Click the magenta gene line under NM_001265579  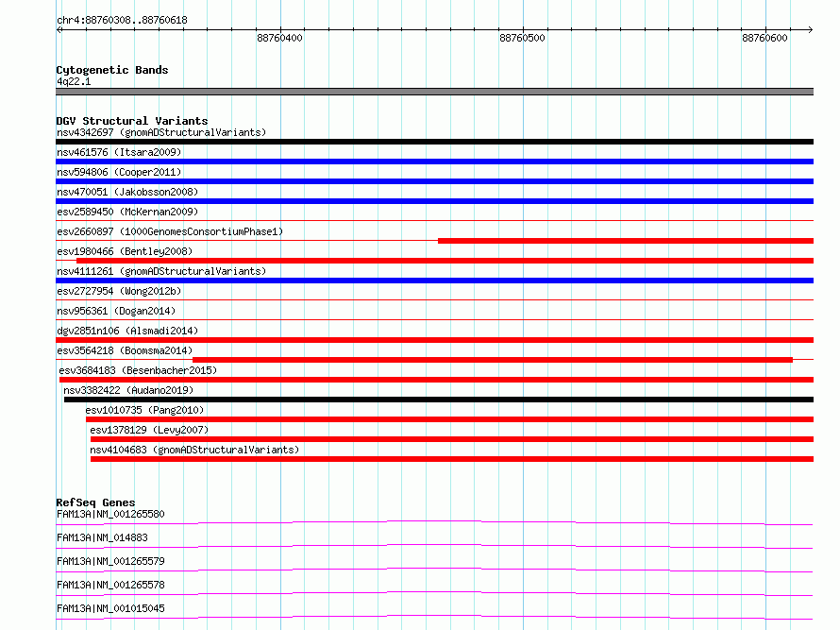point(434,569)
